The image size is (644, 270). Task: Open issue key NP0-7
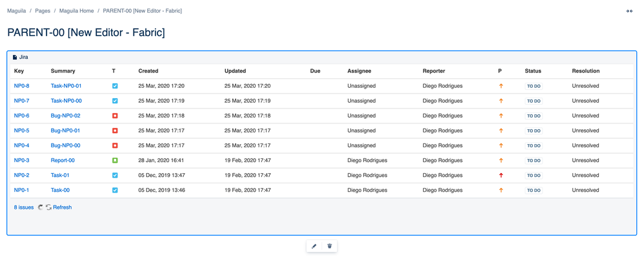click(21, 101)
